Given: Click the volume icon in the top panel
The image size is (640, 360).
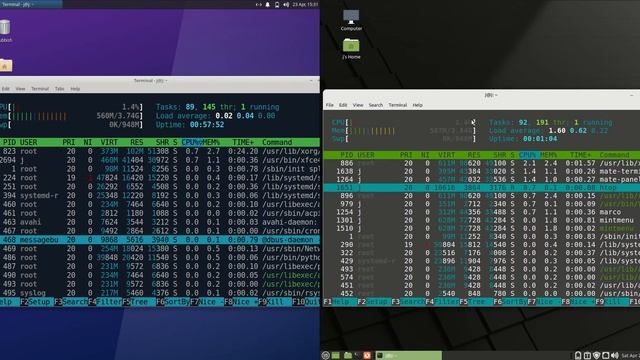Looking at the screenshot, I should coord(286,4).
